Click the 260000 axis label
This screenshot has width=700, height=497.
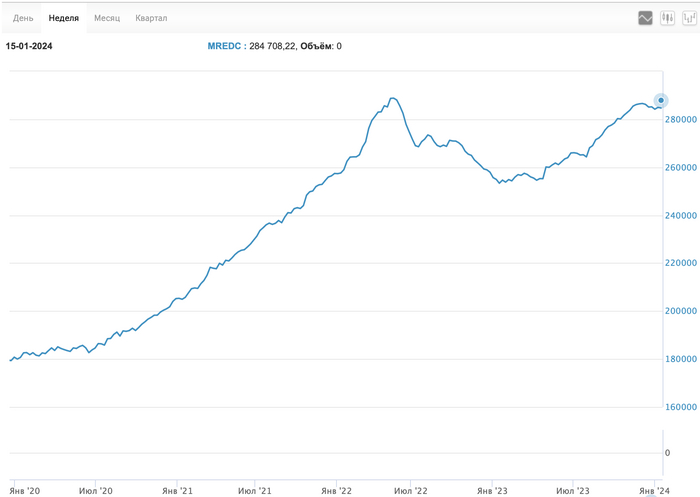[x=680, y=167]
